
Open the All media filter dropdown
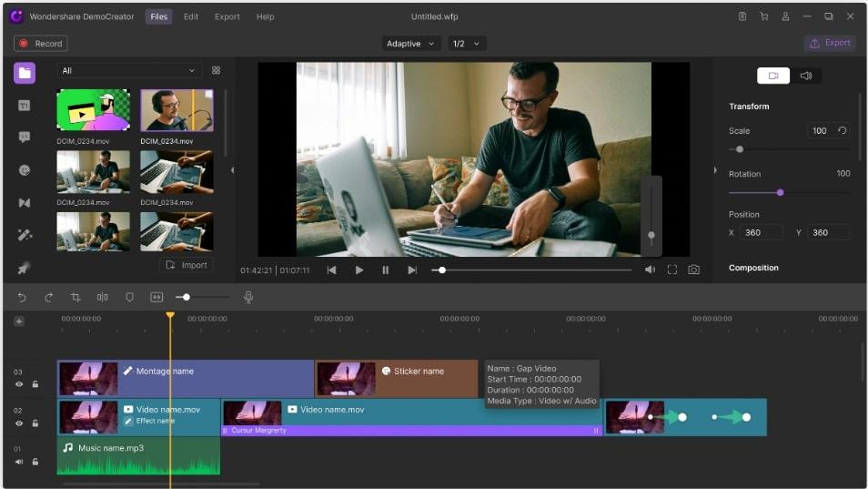[129, 70]
